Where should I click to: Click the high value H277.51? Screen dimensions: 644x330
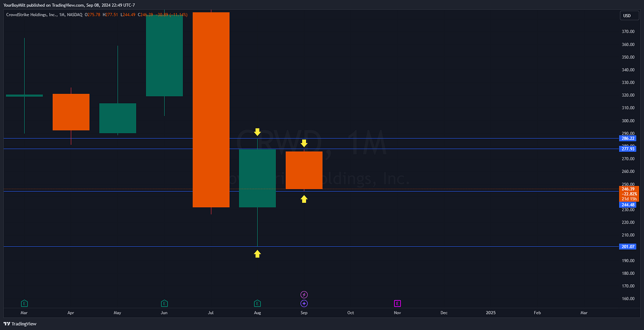click(110, 15)
